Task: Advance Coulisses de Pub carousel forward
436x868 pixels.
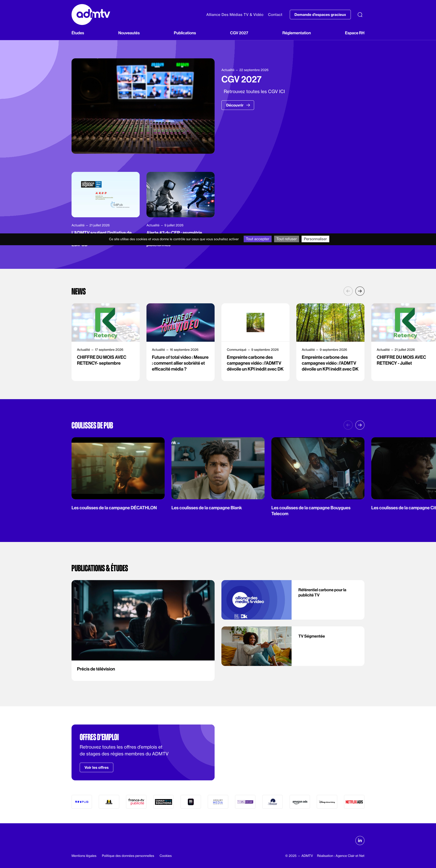Action: click(360, 425)
